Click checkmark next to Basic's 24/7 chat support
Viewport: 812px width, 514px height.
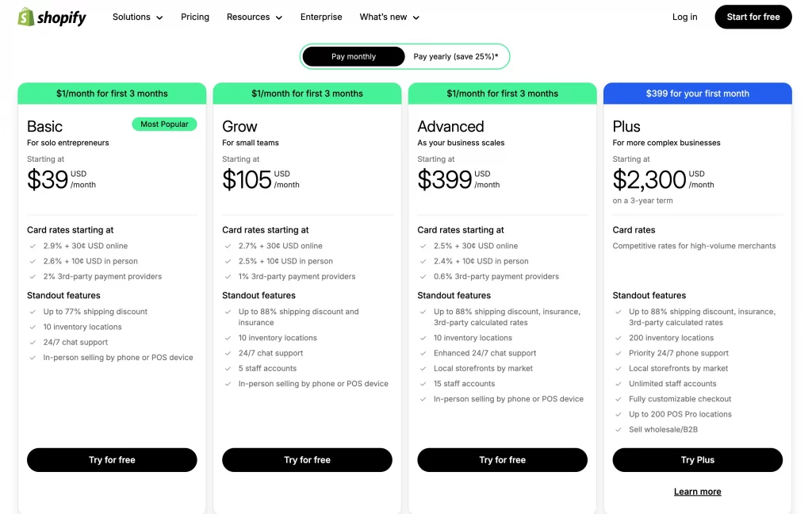point(33,343)
